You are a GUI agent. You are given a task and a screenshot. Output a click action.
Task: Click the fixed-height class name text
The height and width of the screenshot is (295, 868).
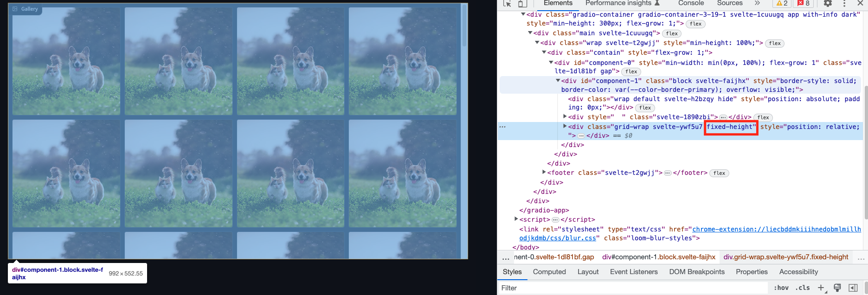coord(731,127)
